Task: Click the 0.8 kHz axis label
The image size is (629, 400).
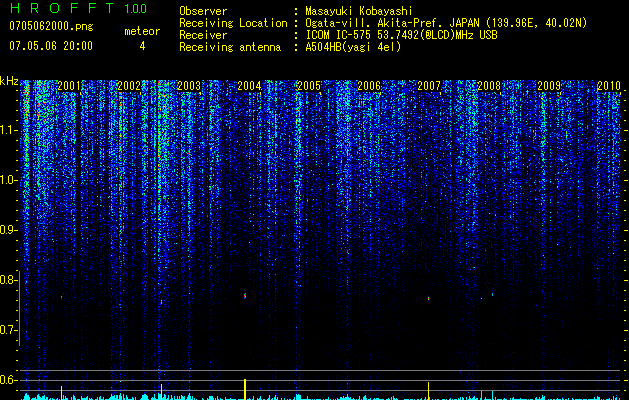Action: pos(8,280)
